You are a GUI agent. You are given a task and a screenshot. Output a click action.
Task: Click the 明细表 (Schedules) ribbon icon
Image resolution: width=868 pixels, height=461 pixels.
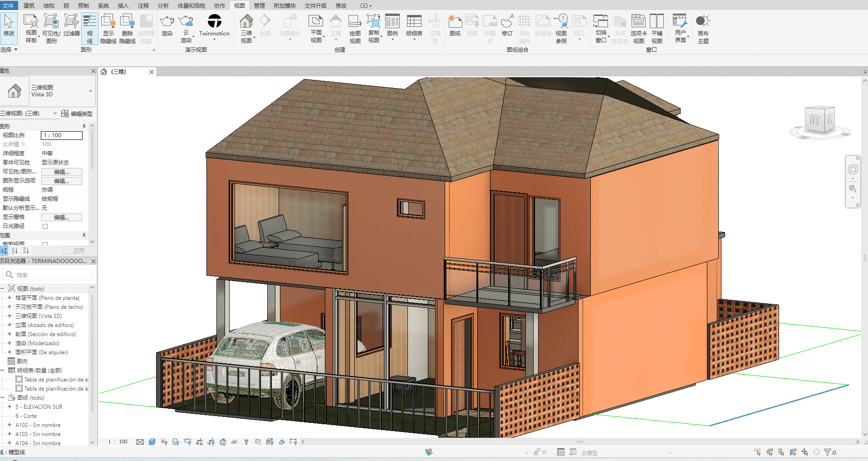[x=414, y=25]
